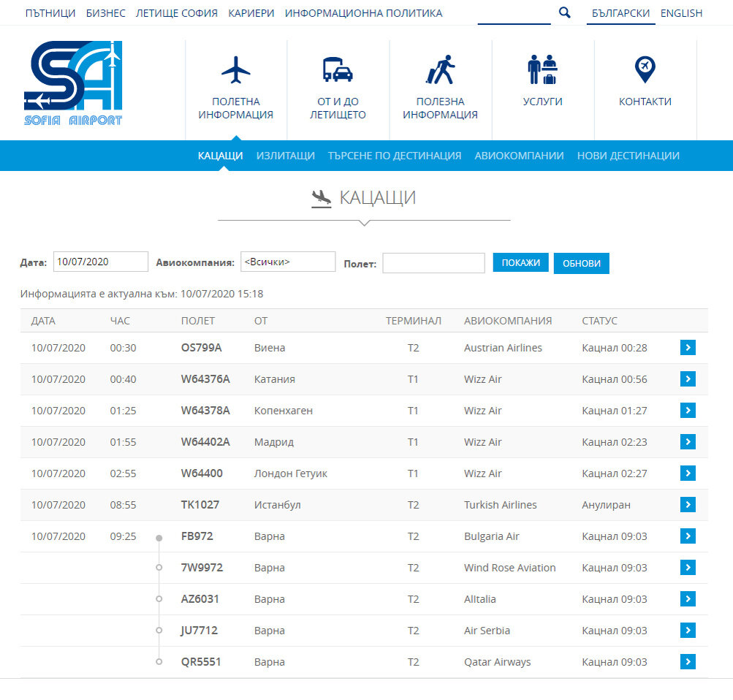Open details arrow for flight FB972
This screenshot has width=733, height=700.
[x=688, y=536]
